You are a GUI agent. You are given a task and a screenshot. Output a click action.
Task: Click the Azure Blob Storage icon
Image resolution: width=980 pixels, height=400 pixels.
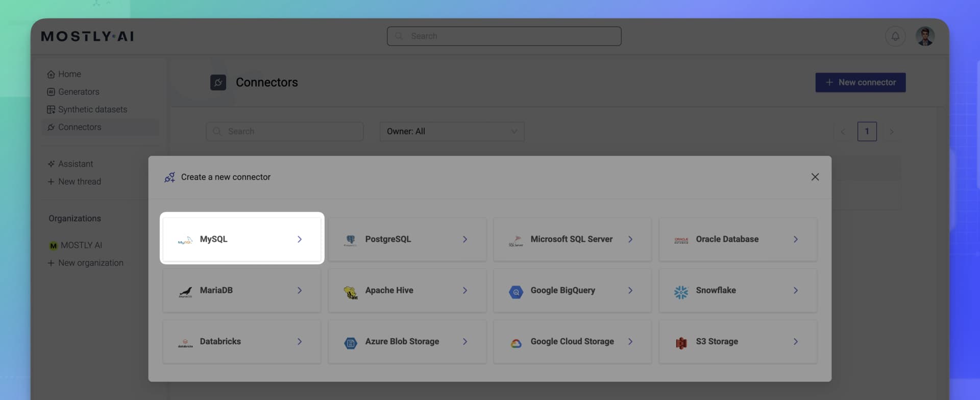(x=351, y=343)
